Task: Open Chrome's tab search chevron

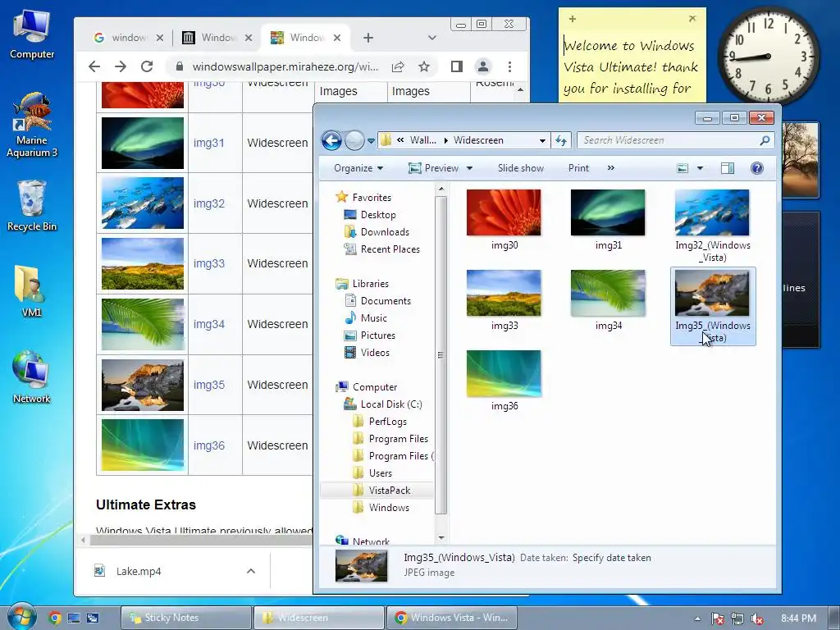Action: pyautogui.click(x=431, y=38)
